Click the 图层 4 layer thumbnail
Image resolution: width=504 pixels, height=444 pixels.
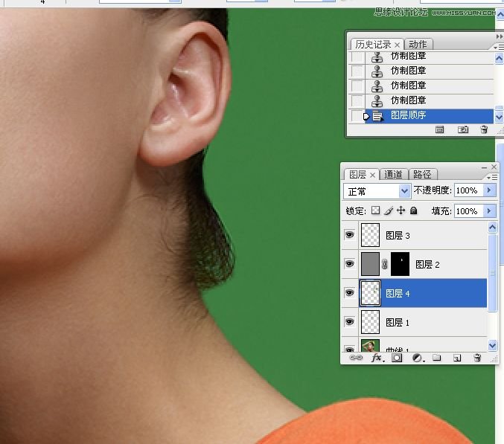tap(370, 293)
